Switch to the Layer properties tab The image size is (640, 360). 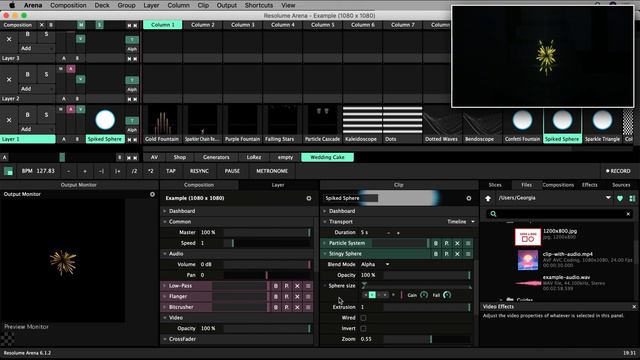(278, 185)
